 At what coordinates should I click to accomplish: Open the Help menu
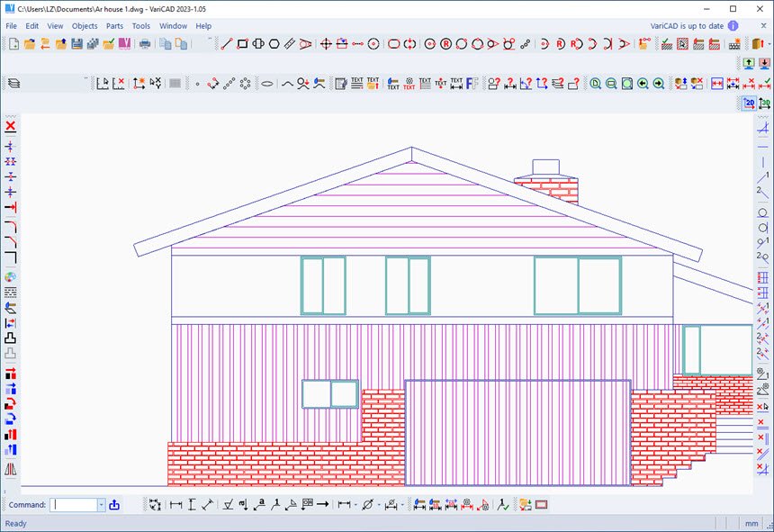[203, 26]
